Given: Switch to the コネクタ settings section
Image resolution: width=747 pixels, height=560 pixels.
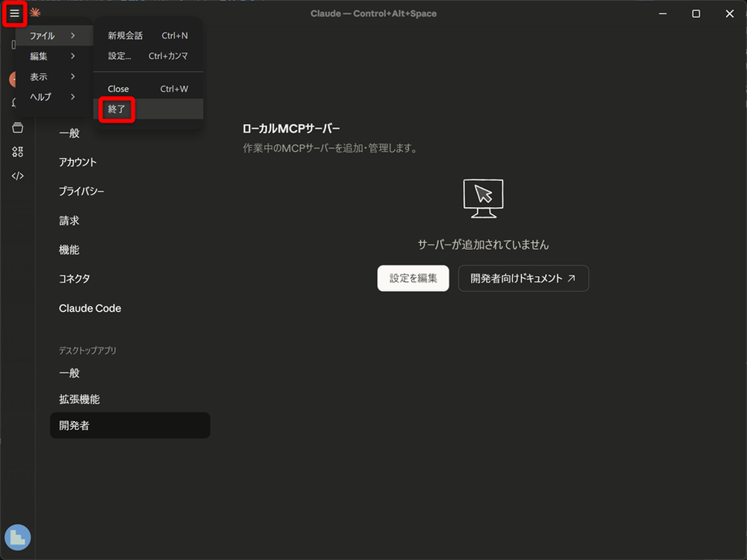Looking at the screenshot, I should (x=74, y=278).
